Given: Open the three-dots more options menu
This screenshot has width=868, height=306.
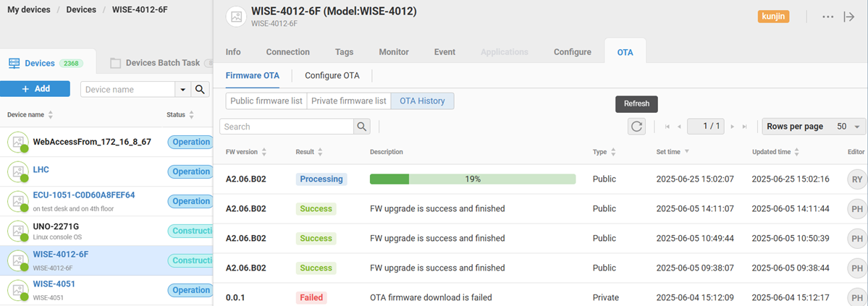Looking at the screenshot, I should (828, 17).
